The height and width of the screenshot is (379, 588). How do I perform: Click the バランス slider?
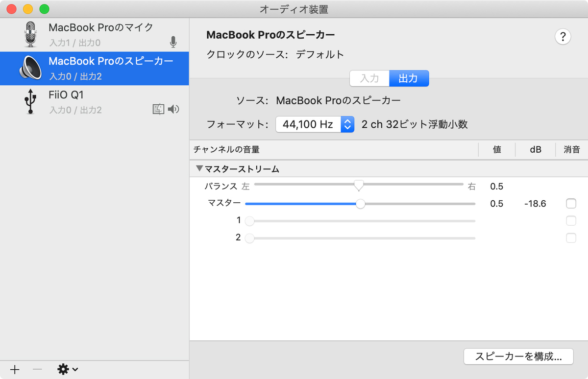[x=359, y=185]
